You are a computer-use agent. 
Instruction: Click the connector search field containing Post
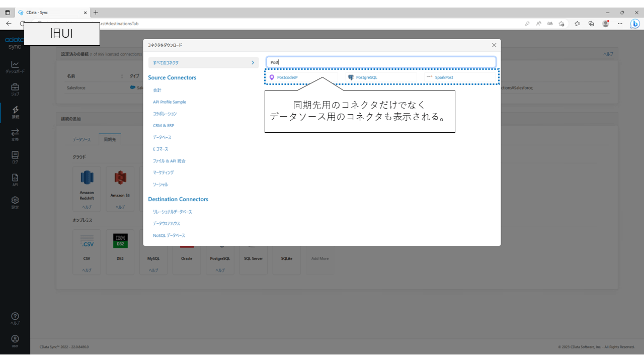(x=381, y=62)
